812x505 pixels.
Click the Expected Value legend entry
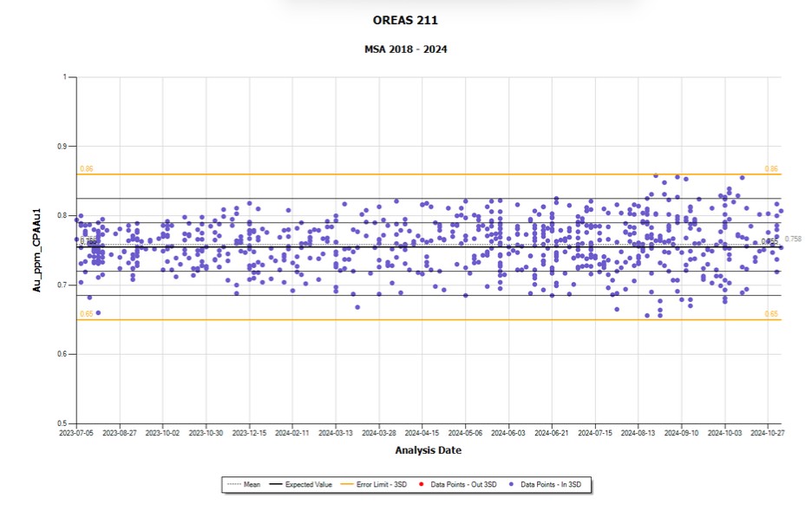(301, 484)
